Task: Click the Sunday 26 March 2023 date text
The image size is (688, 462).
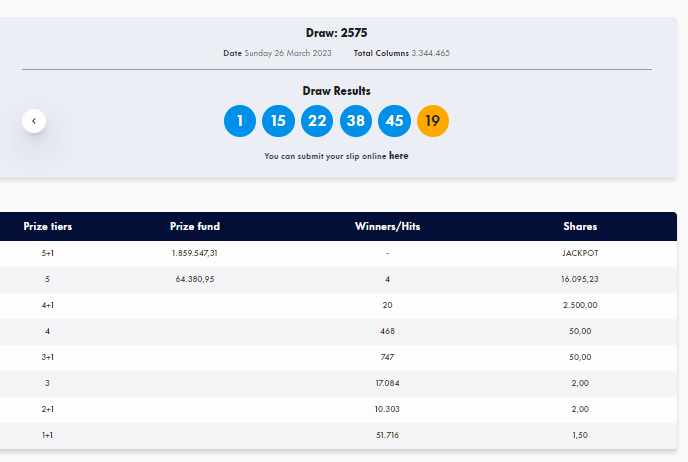Action: point(288,53)
